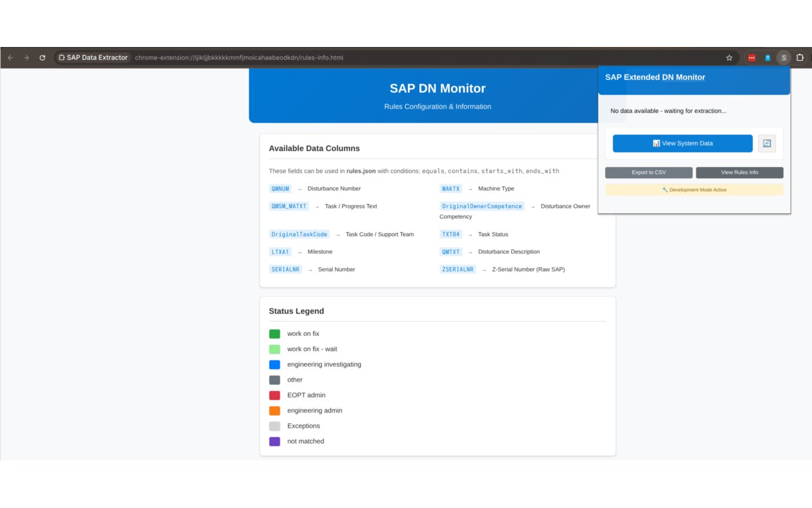Click the LTXA1 column code tag
Viewport: 812px width, 508px height.
(x=280, y=252)
